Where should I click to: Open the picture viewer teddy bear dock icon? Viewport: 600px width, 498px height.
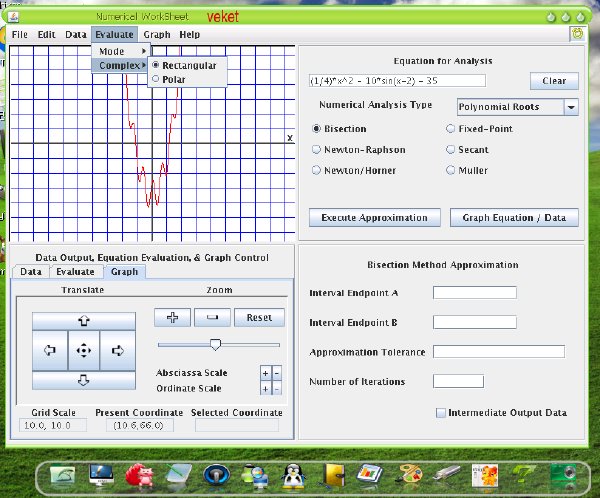point(485,476)
